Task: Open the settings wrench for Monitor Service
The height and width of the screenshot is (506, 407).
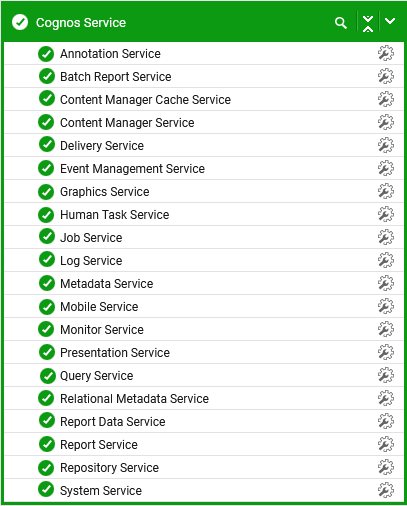Action: pos(386,329)
